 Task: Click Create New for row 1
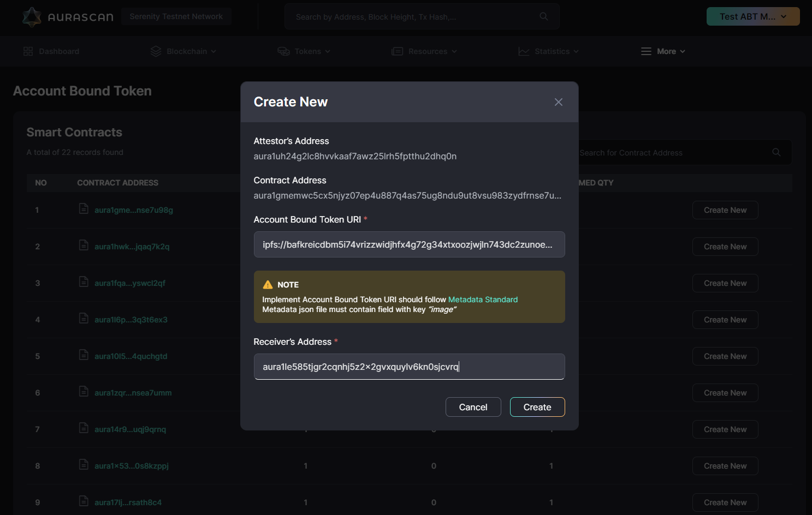pyautogui.click(x=725, y=210)
